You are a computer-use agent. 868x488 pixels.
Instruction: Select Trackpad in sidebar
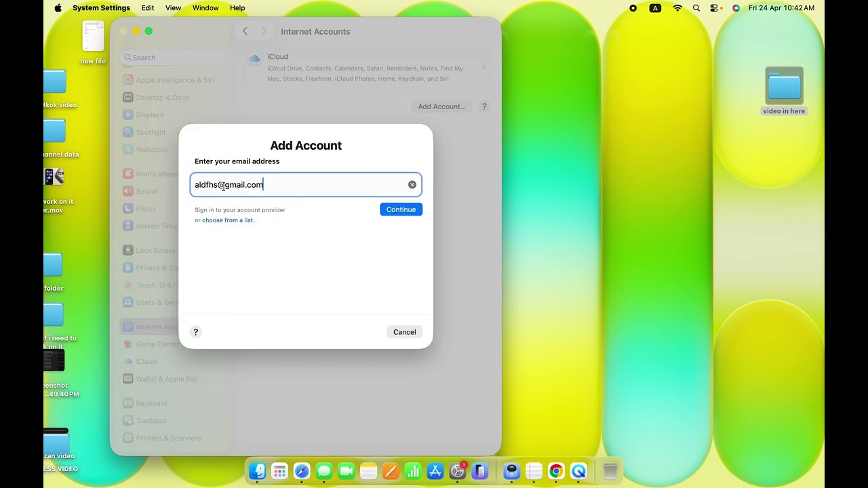(x=174, y=420)
